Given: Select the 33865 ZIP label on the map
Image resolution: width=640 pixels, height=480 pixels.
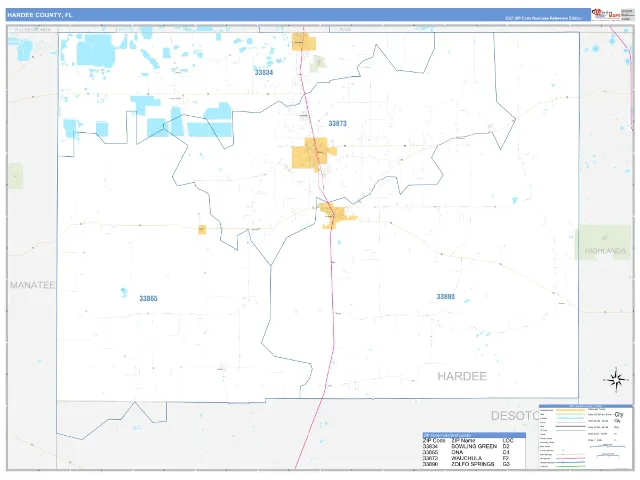Looking at the screenshot, I should pyautogui.click(x=148, y=298).
